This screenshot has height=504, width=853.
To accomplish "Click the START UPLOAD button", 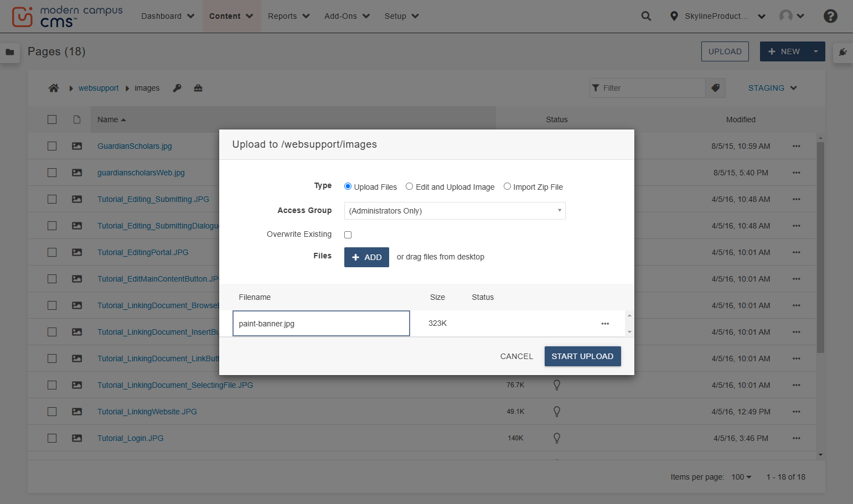I will point(583,356).
